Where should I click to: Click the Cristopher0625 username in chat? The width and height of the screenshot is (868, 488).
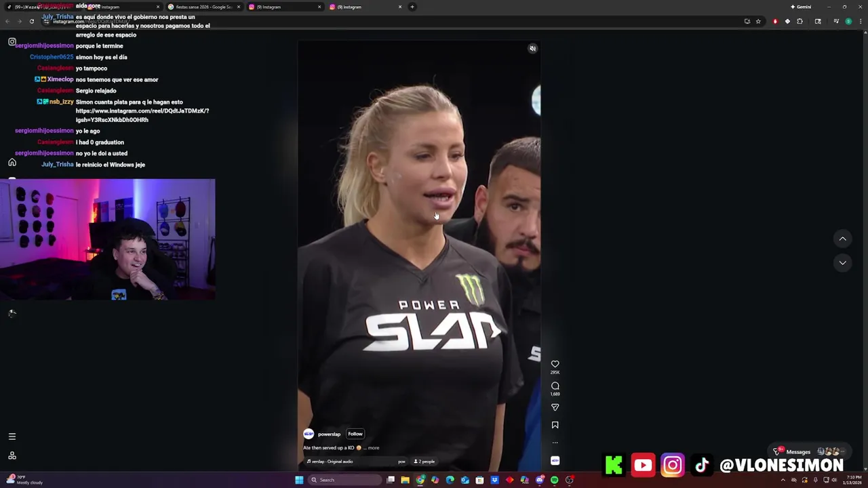[52, 57]
